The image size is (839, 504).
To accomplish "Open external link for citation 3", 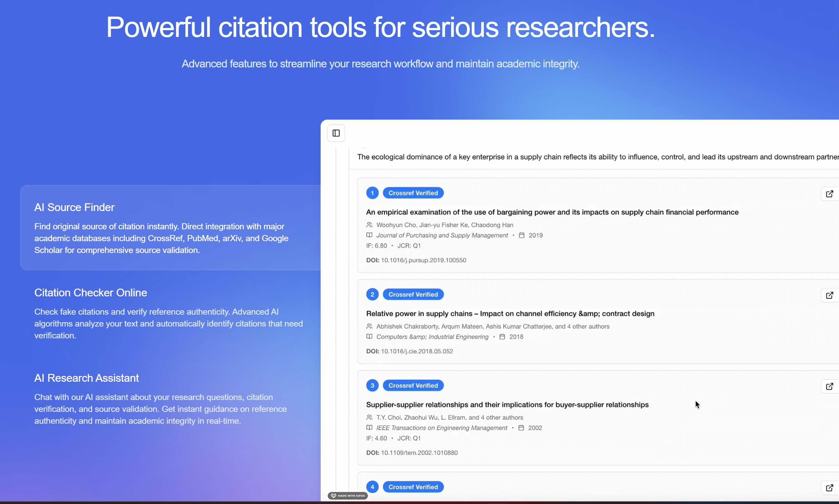I will coord(829,386).
